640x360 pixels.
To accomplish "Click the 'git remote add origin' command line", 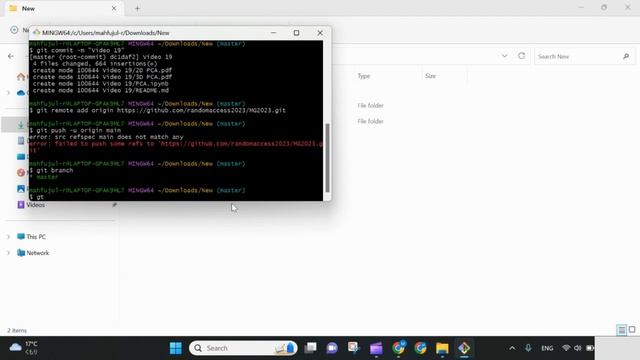I will (158, 110).
